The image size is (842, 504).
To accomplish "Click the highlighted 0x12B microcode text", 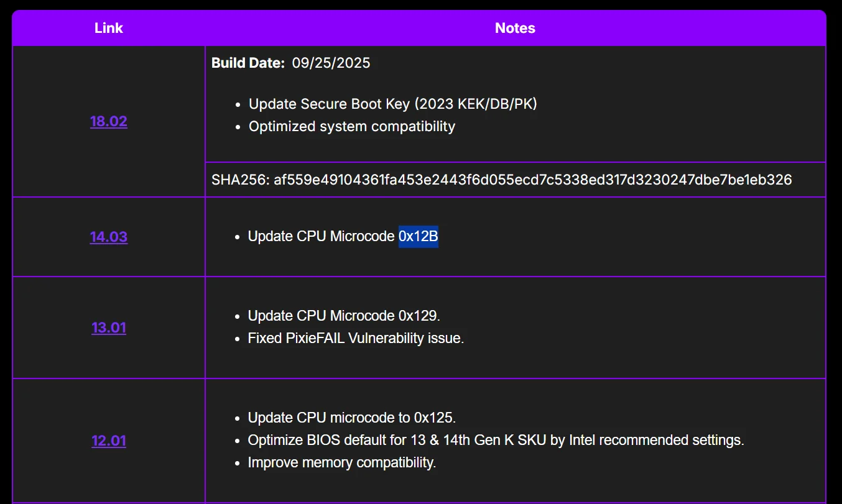I will point(419,236).
